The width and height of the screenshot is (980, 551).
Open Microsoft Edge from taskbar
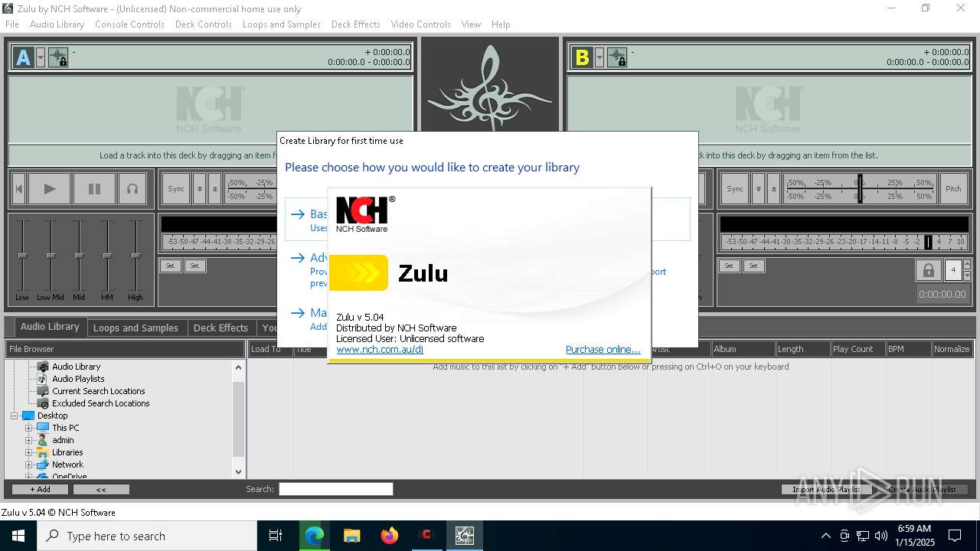pyautogui.click(x=315, y=536)
